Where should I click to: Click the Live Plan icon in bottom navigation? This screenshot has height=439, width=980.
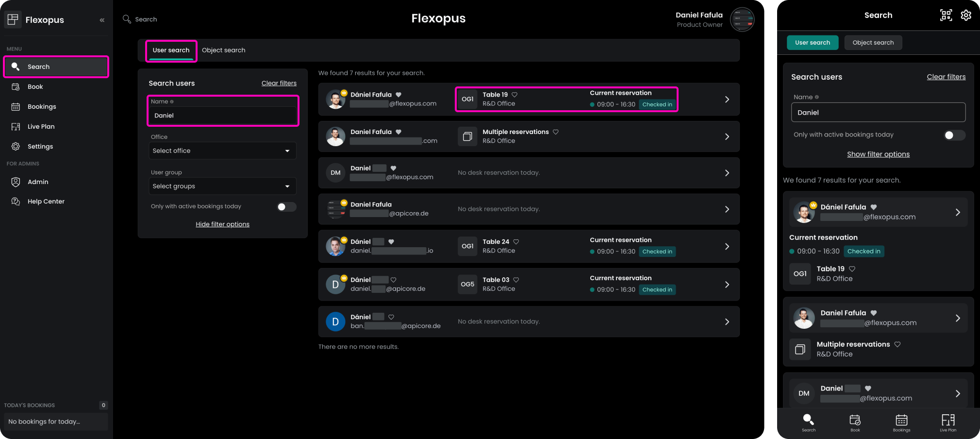tap(947, 422)
